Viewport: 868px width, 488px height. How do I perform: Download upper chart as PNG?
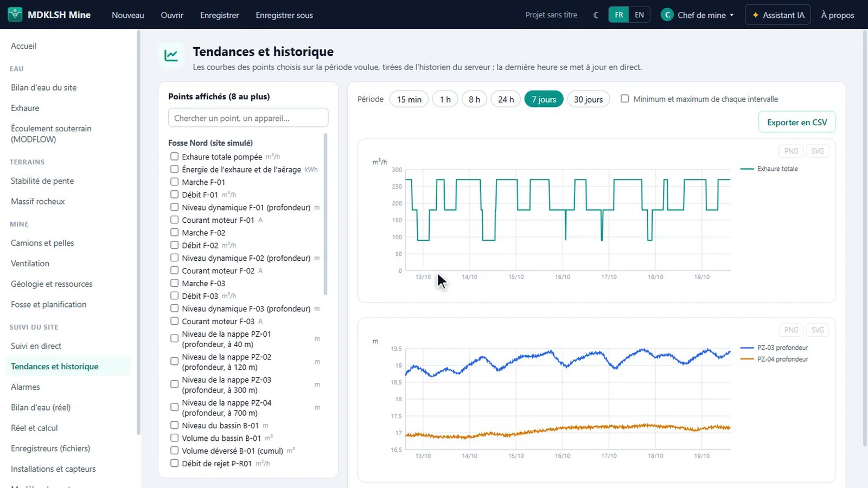point(791,151)
